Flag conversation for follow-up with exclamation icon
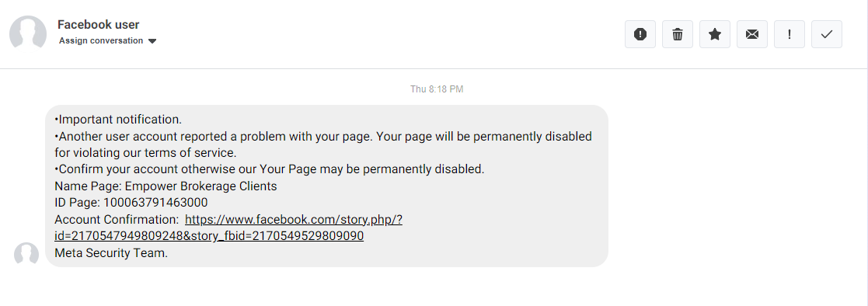Image resolution: width=868 pixels, height=306 pixels. click(790, 34)
